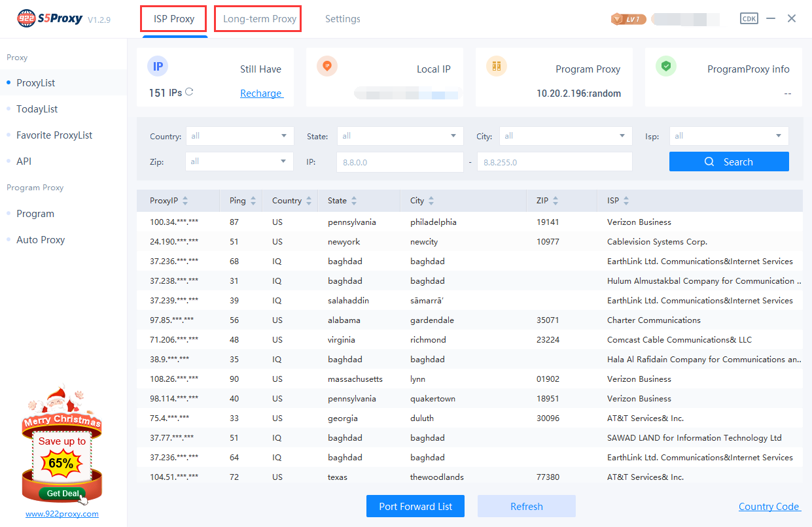Click the orange Local IP shield icon
Image resolution: width=812 pixels, height=527 pixels.
tap(327, 66)
